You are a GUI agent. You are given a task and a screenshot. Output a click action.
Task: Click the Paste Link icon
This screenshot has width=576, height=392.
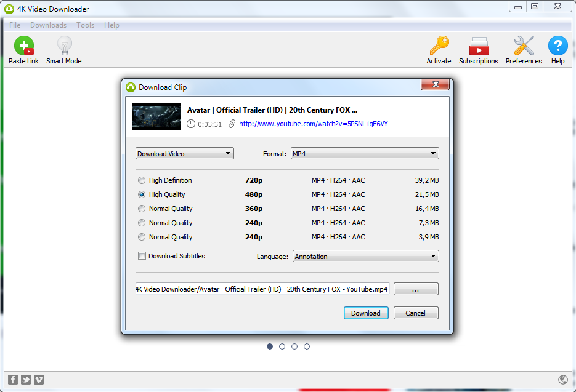click(x=24, y=46)
